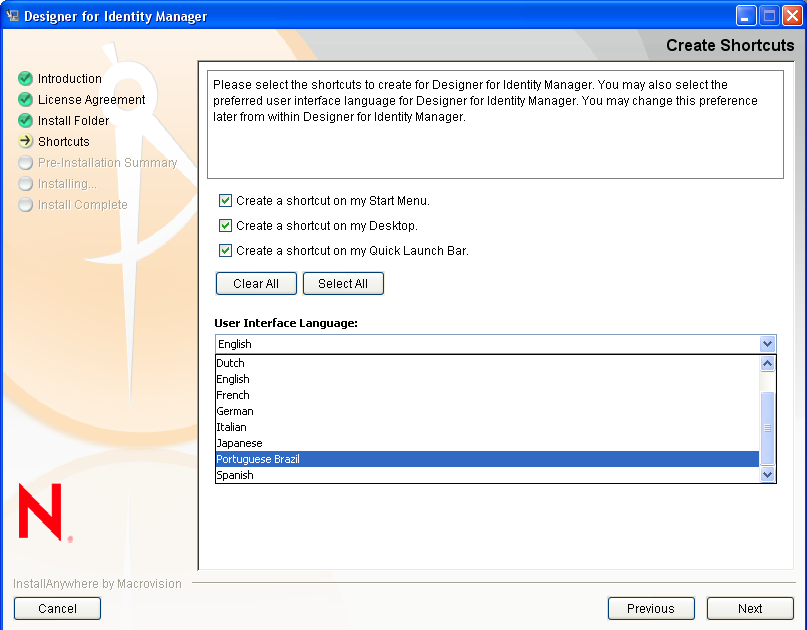Screen dimensions: 807x630
Task: Click the checkmark icon next to License Agreement
Action: (25, 99)
